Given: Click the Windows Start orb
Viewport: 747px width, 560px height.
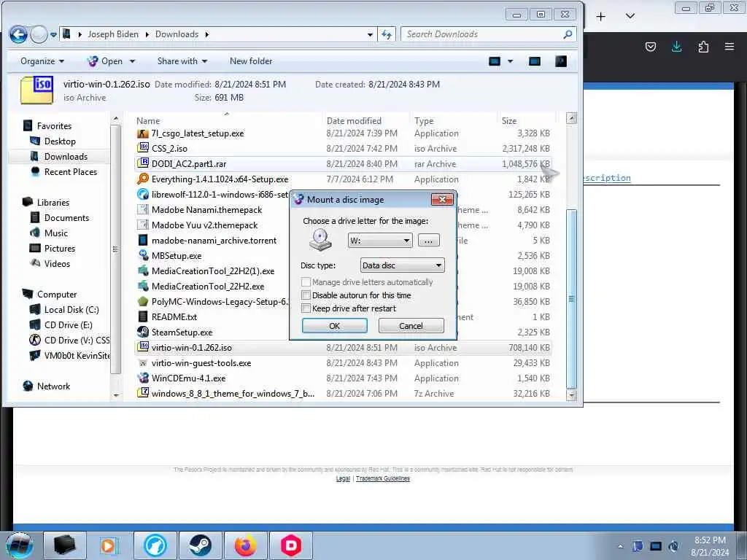Looking at the screenshot, I should pyautogui.click(x=20, y=545).
